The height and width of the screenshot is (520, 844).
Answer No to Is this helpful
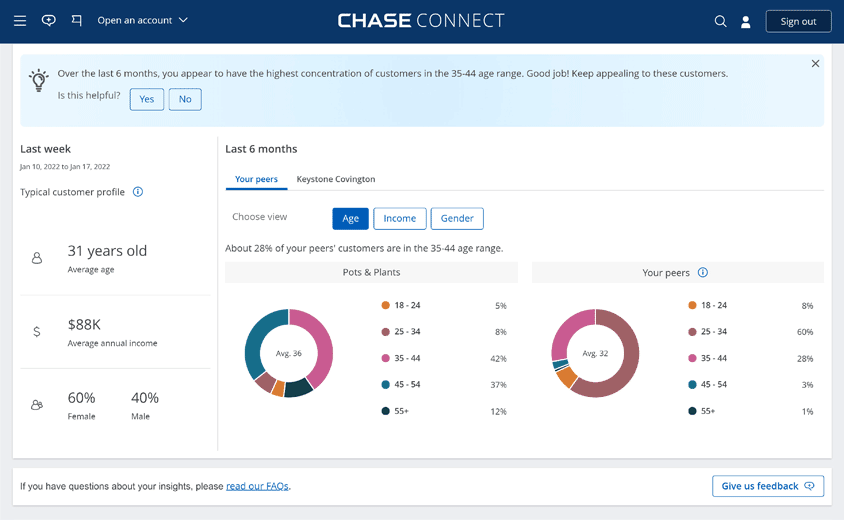tap(185, 99)
